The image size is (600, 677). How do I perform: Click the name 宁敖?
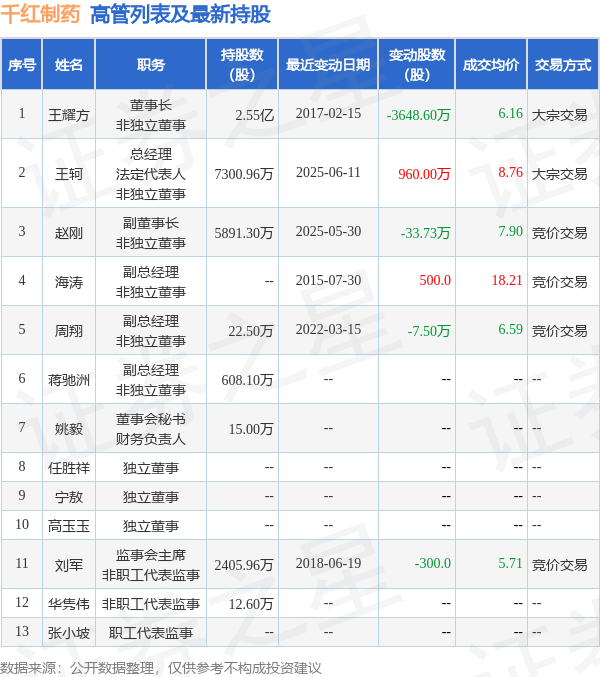(69, 497)
